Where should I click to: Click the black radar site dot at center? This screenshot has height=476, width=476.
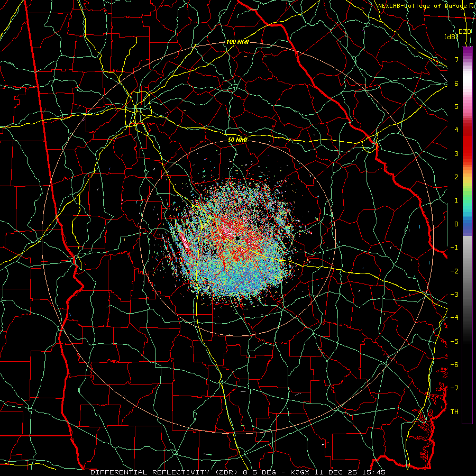[x=237, y=239]
